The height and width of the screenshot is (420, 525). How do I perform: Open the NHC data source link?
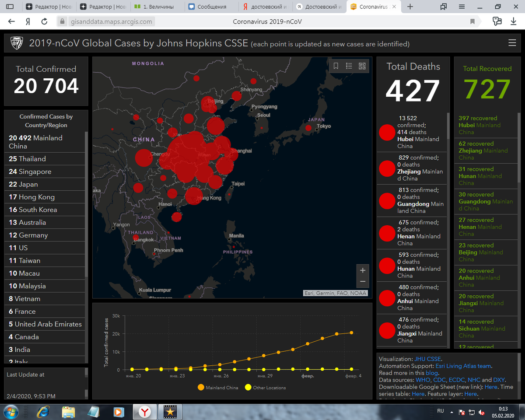pos(474,380)
